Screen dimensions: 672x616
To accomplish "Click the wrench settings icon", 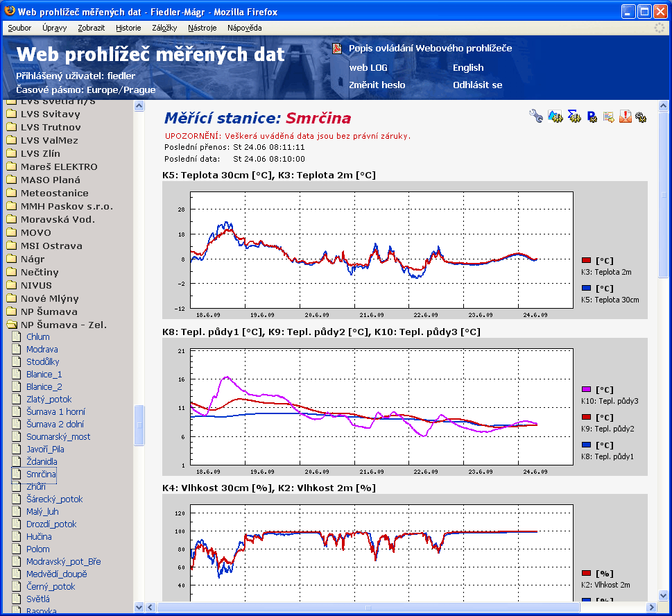I will pyautogui.click(x=536, y=117).
